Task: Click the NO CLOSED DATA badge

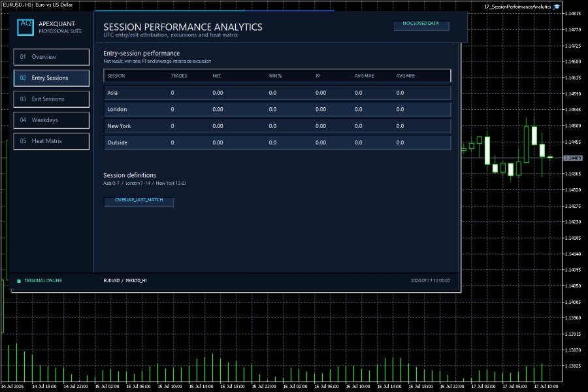Action: (x=421, y=25)
